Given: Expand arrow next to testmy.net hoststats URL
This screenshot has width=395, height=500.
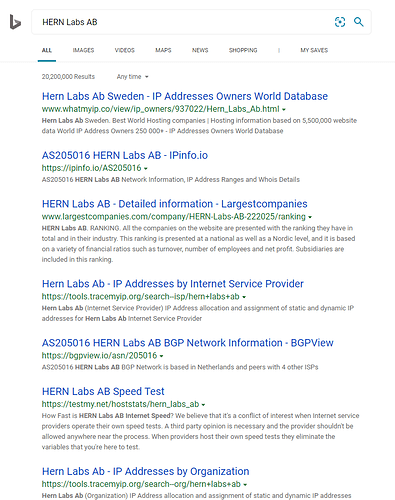Looking at the screenshot, I should point(203,404).
